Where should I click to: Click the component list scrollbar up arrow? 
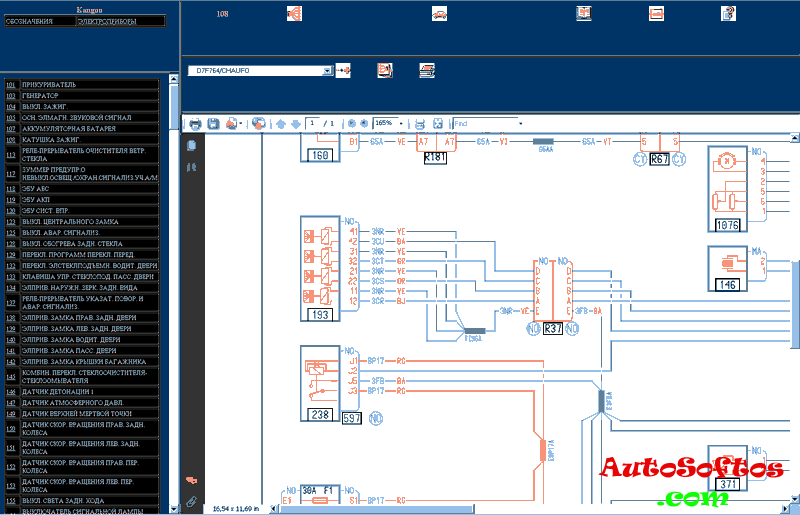point(173,79)
